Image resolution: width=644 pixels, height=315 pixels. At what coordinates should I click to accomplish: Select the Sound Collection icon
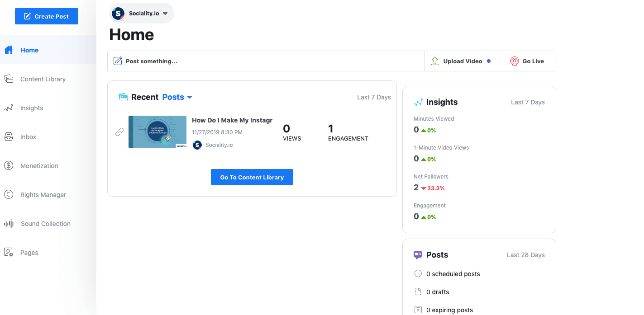9,223
